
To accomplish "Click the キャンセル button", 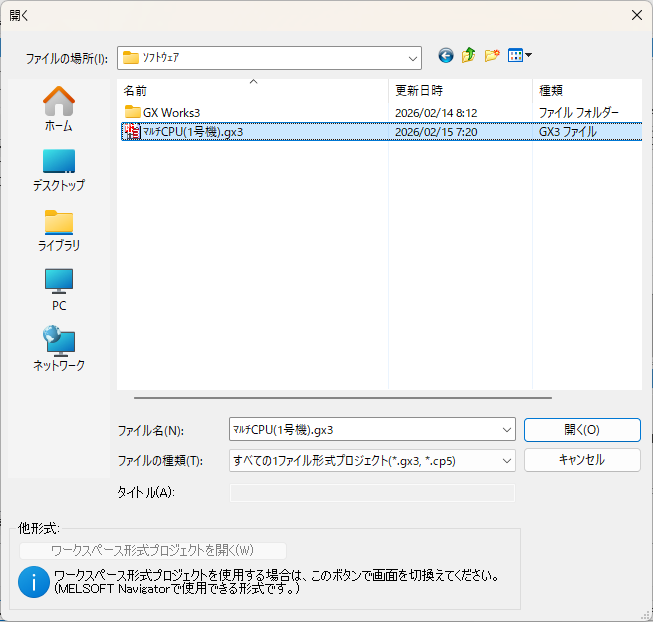I will tap(582, 460).
